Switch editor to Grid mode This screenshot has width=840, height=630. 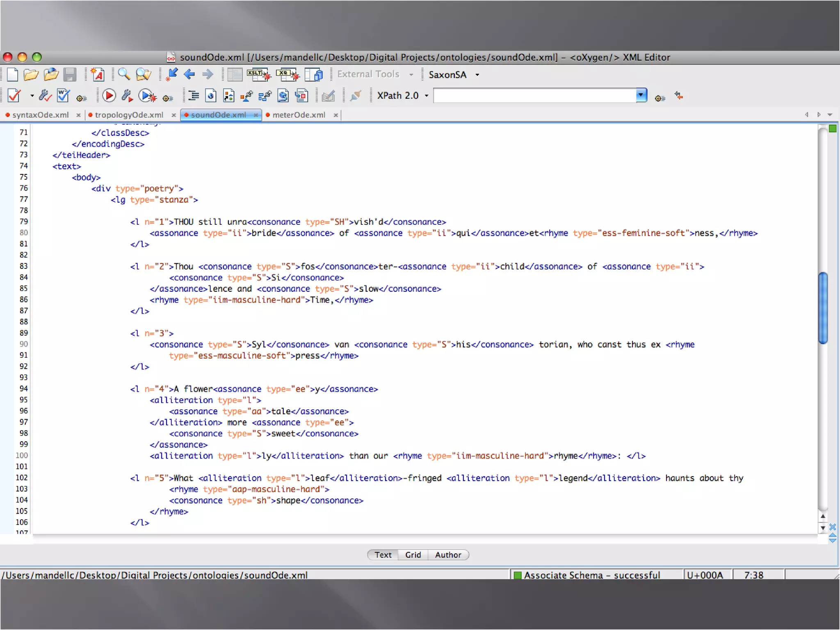click(x=413, y=555)
